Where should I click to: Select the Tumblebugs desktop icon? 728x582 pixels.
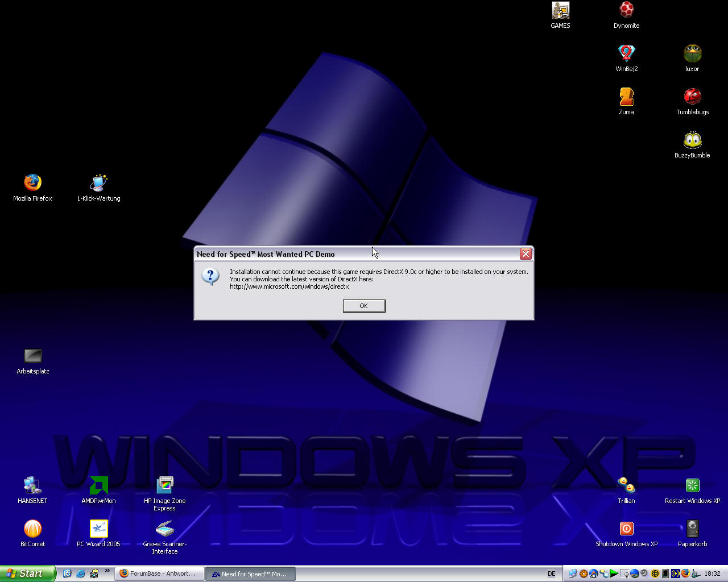tap(692, 102)
